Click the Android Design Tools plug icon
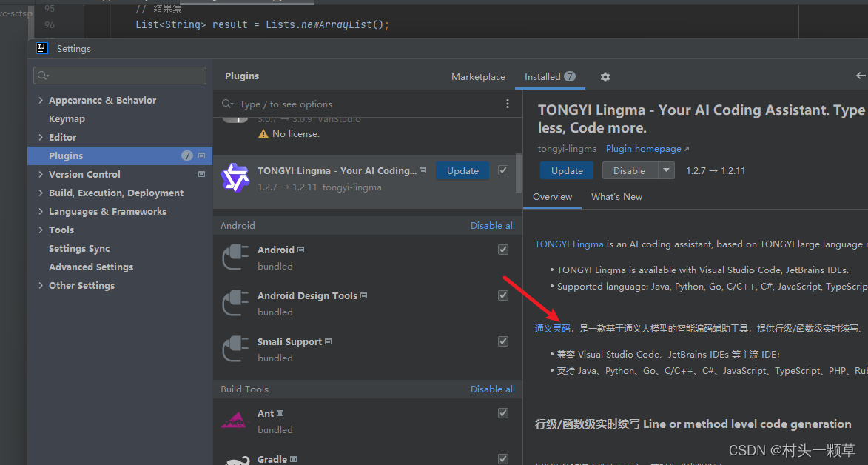 click(x=235, y=304)
